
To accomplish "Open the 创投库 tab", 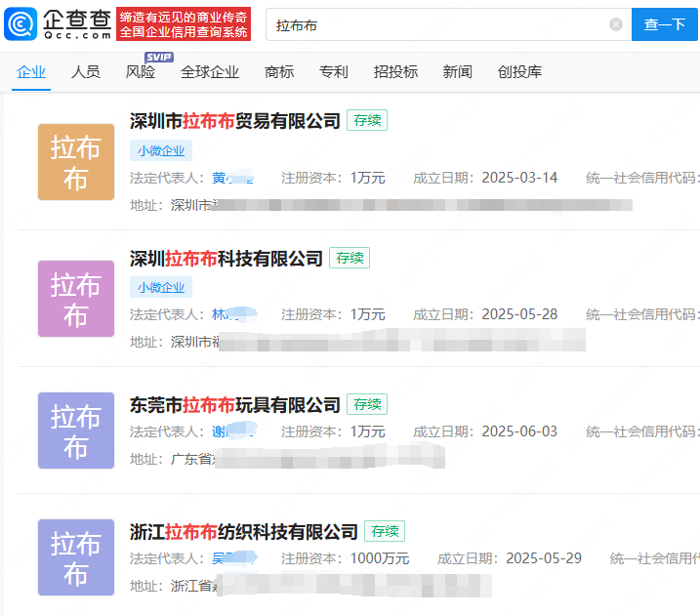I will coord(519,72).
